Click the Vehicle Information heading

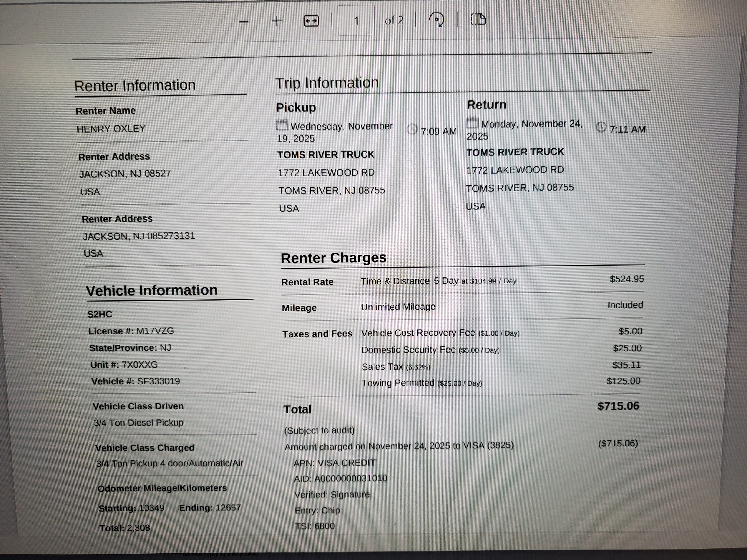pos(152,290)
